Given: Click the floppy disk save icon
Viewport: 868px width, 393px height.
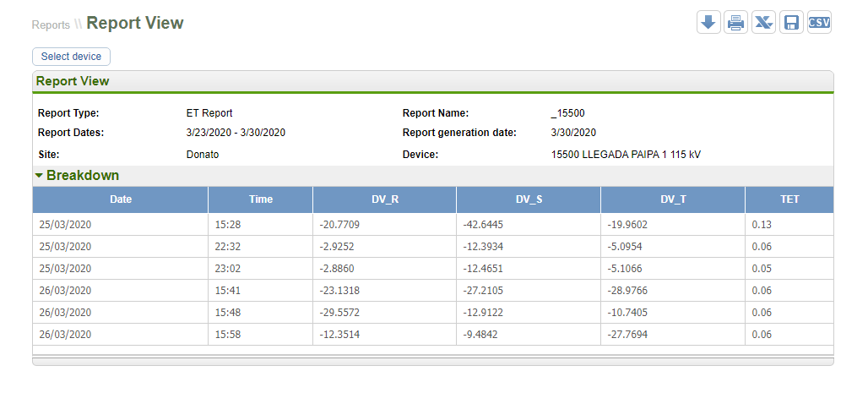Looking at the screenshot, I should [791, 23].
